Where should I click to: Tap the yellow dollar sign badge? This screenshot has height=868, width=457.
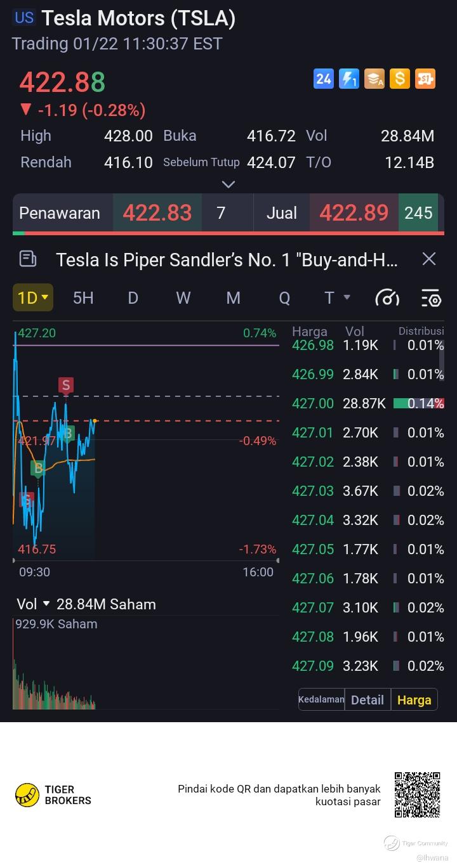(x=400, y=79)
